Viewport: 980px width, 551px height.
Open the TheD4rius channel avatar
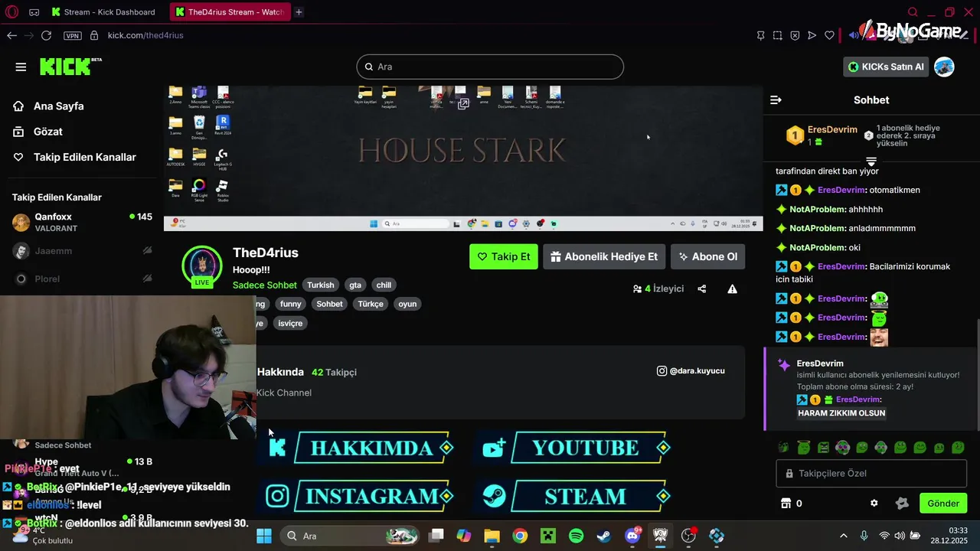click(x=201, y=266)
